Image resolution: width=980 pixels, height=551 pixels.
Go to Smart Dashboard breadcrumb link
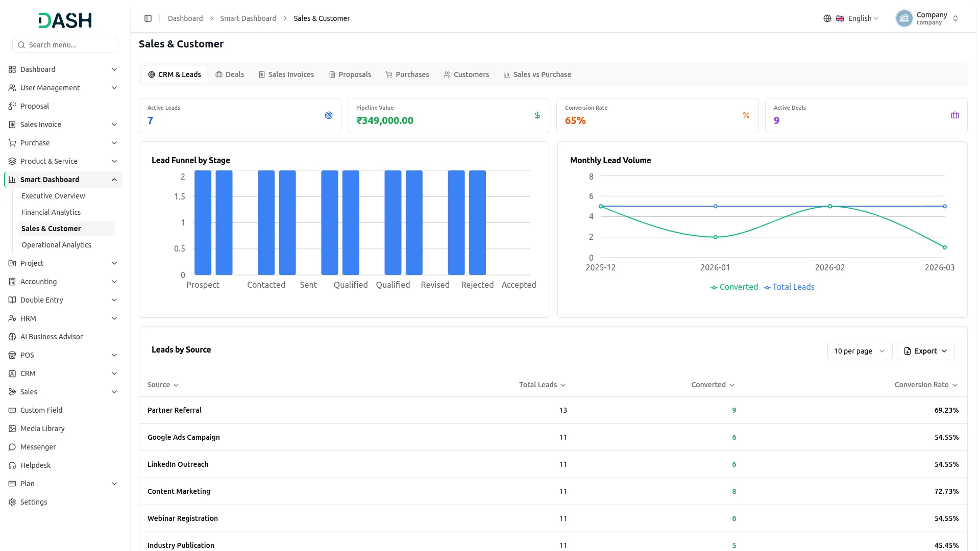[248, 18]
